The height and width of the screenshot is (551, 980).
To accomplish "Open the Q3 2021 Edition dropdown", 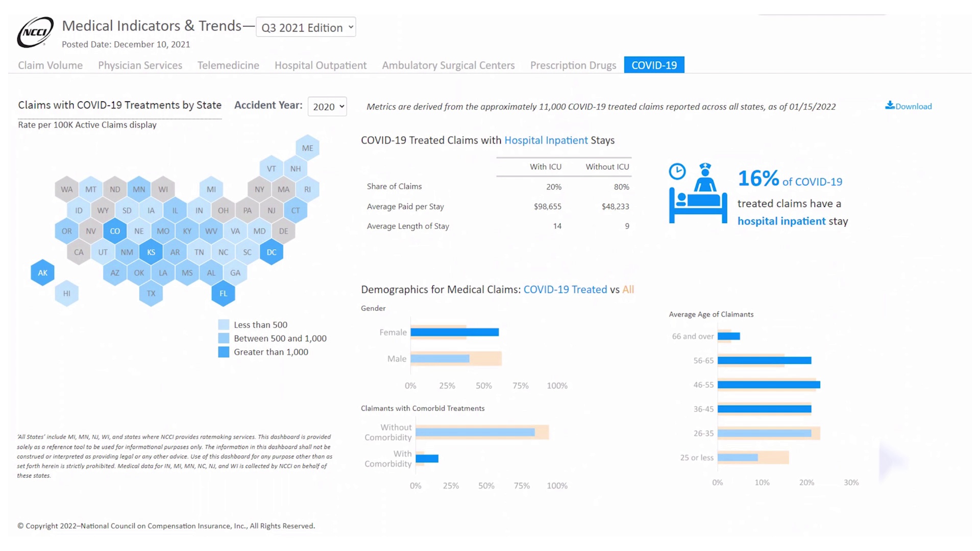I will click(x=305, y=28).
